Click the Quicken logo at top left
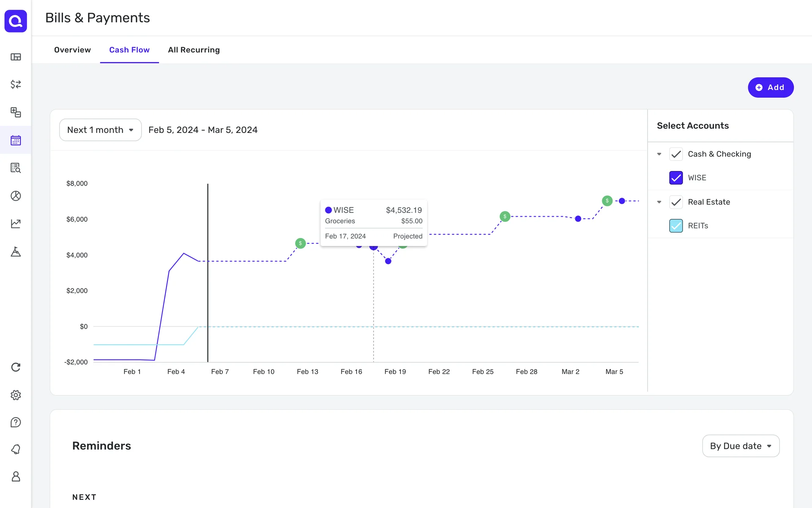The width and height of the screenshot is (812, 508). pyautogui.click(x=16, y=21)
